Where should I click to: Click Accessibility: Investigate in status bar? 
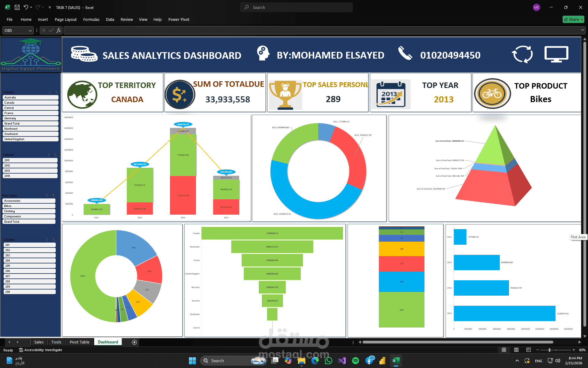click(x=40, y=350)
